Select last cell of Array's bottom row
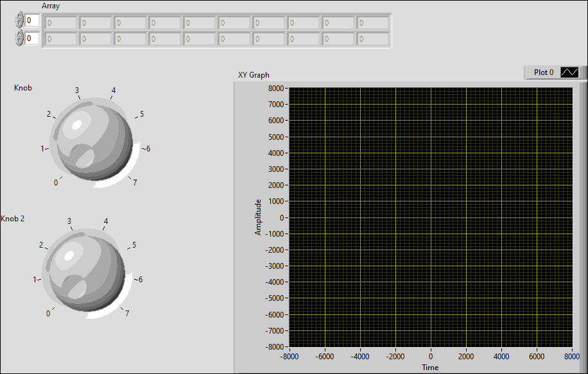This screenshot has height=374, width=588. point(373,38)
